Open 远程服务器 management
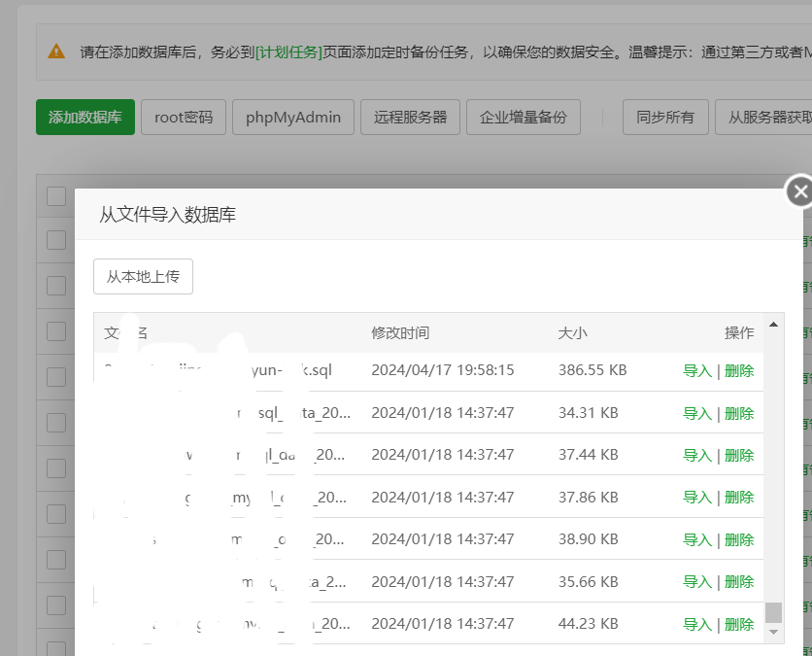Image resolution: width=812 pixels, height=656 pixels. [x=410, y=118]
